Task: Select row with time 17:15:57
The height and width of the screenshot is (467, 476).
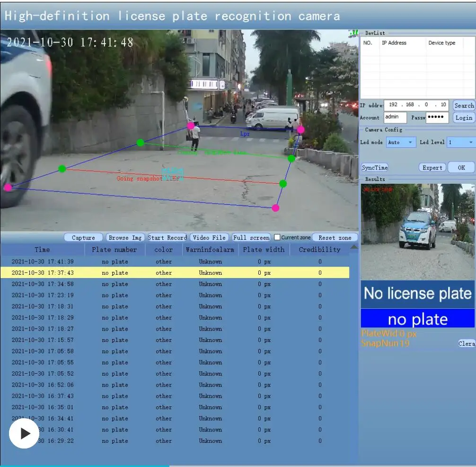Action: (175, 340)
